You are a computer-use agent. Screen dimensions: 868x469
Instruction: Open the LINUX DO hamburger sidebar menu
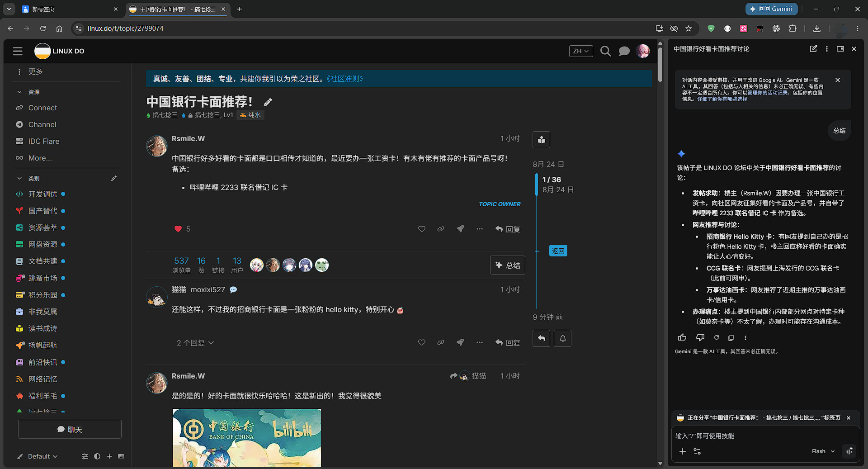pos(18,51)
